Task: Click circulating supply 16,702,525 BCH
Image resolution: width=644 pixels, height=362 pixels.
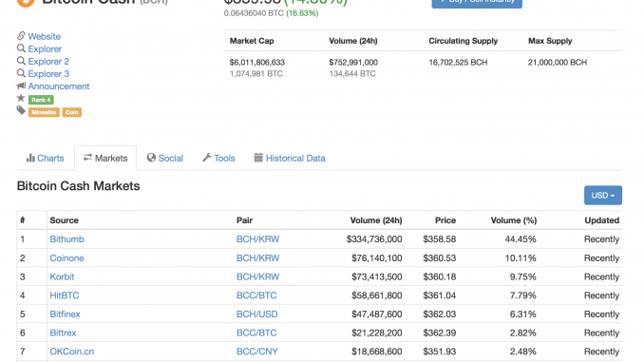Action: coord(458,63)
